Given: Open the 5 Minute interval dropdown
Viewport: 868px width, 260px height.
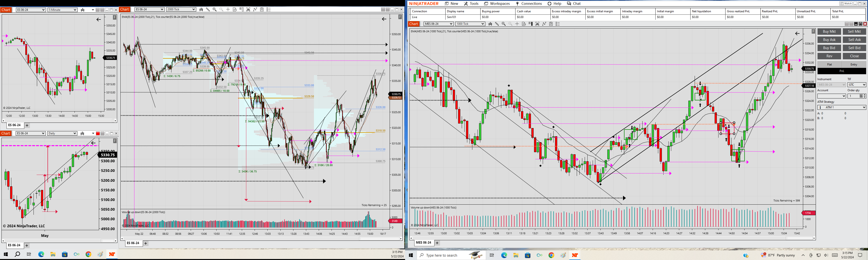Looking at the screenshot, I should pyautogui.click(x=62, y=10).
